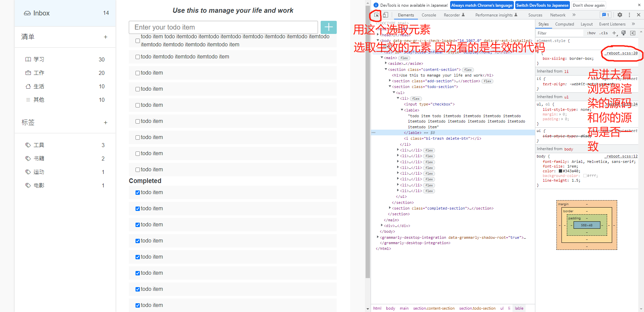Click the flex badge next to main
This screenshot has width=644, height=312.
click(404, 58)
